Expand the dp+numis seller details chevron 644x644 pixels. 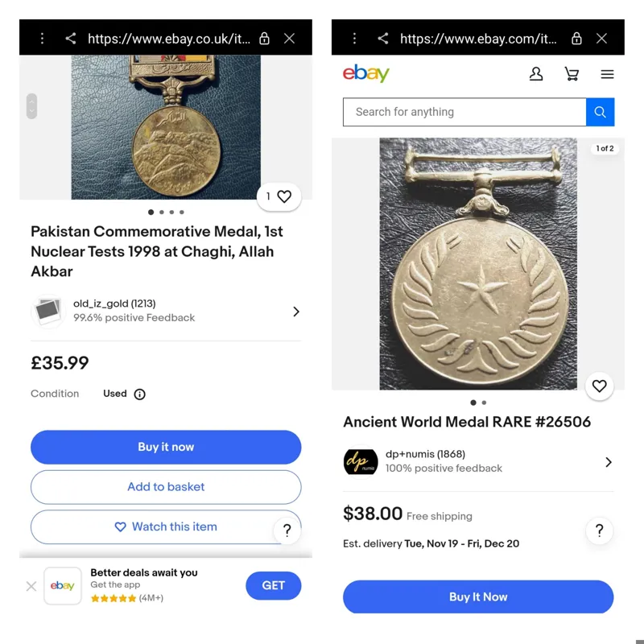pyautogui.click(x=609, y=462)
